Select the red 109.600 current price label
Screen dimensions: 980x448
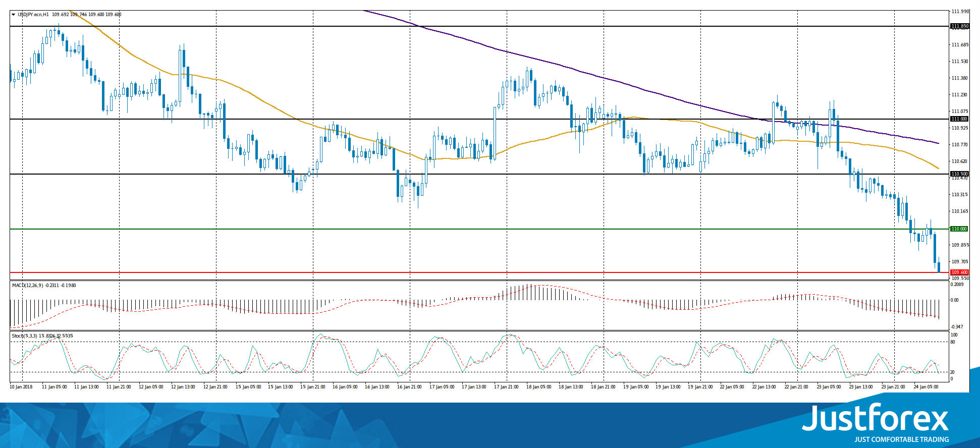(959, 272)
